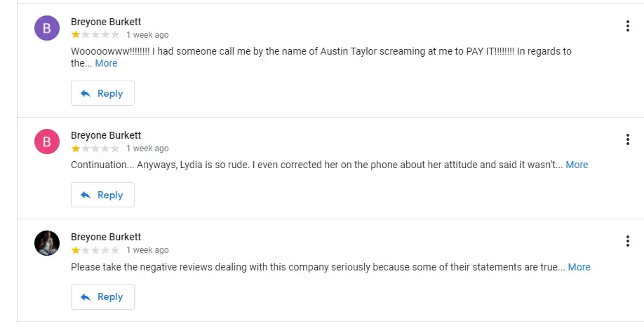
Task: Open three-dot menu for "Please take the negative" review
Action: tap(627, 241)
